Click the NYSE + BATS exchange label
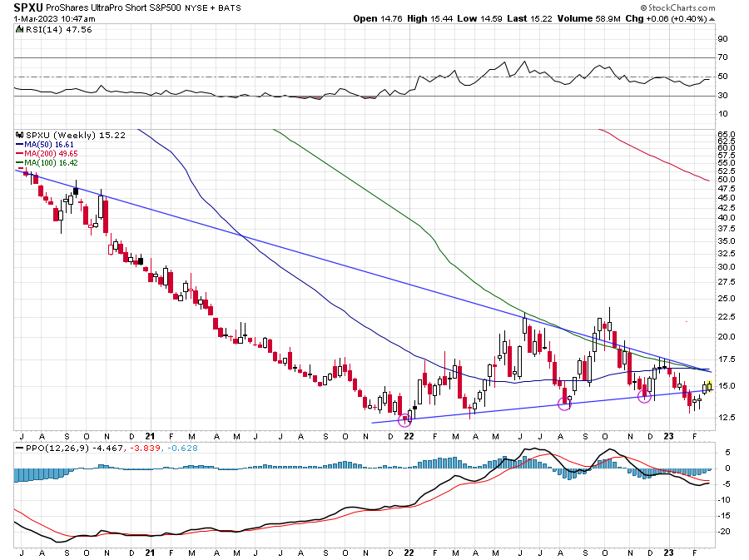 pos(212,8)
